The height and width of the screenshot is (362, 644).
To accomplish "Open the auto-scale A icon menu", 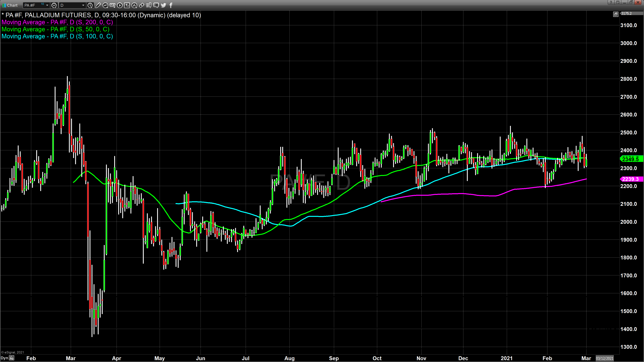I will pos(134,5).
